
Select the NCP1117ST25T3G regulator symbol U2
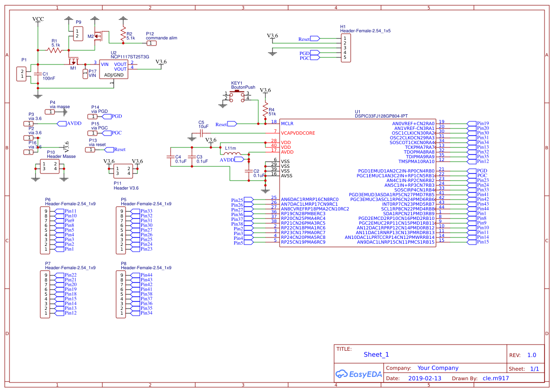pyautogui.click(x=113, y=69)
